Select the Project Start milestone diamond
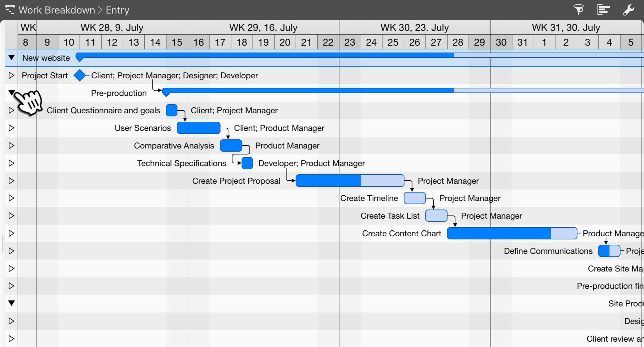The height and width of the screenshot is (347, 644). (80, 76)
